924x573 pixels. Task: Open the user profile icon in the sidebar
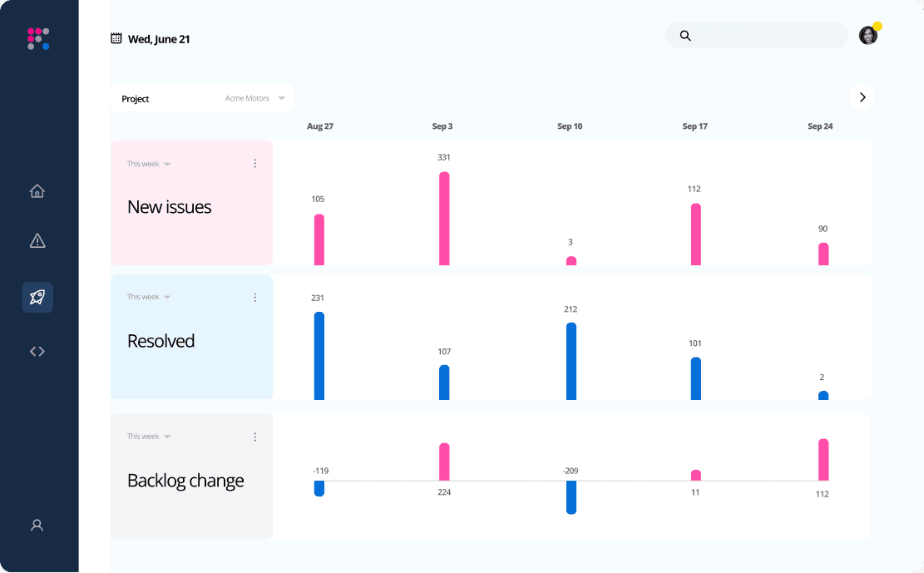click(37, 526)
